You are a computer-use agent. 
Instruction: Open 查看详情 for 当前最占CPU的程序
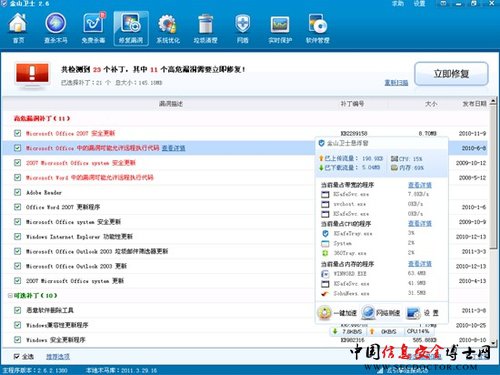tap(420, 224)
